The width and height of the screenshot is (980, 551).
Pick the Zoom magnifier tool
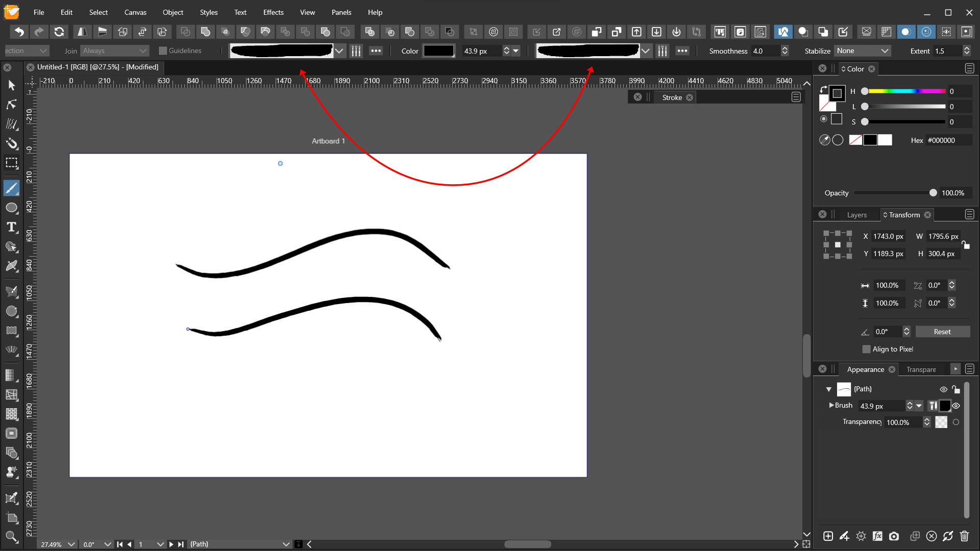11,536
